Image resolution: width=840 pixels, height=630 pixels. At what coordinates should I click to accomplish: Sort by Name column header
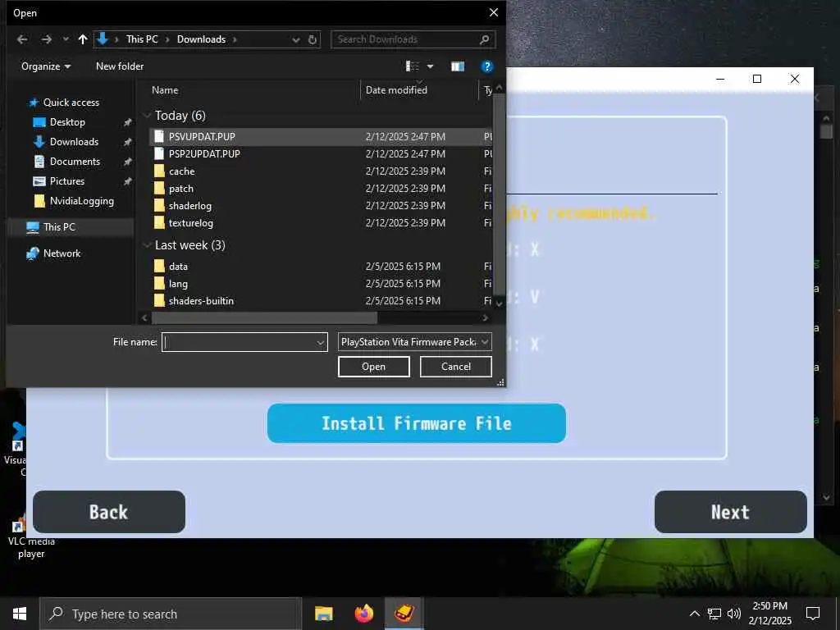pyautogui.click(x=165, y=90)
